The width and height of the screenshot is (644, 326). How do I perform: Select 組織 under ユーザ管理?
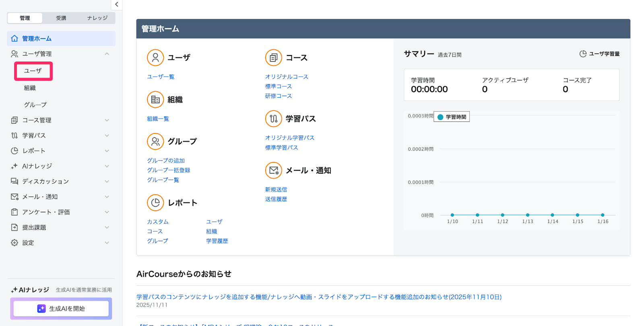pyautogui.click(x=30, y=88)
